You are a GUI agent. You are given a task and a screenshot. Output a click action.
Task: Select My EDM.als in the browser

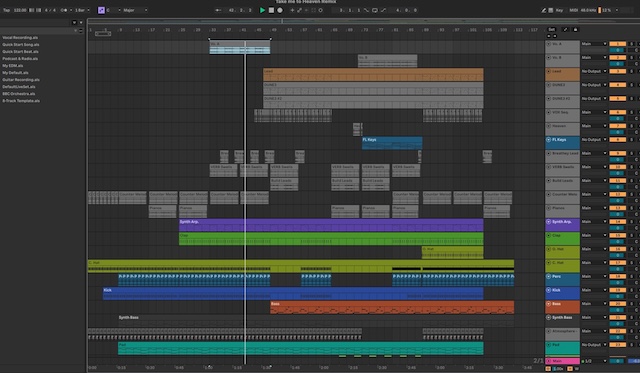[x=13, y=65]
